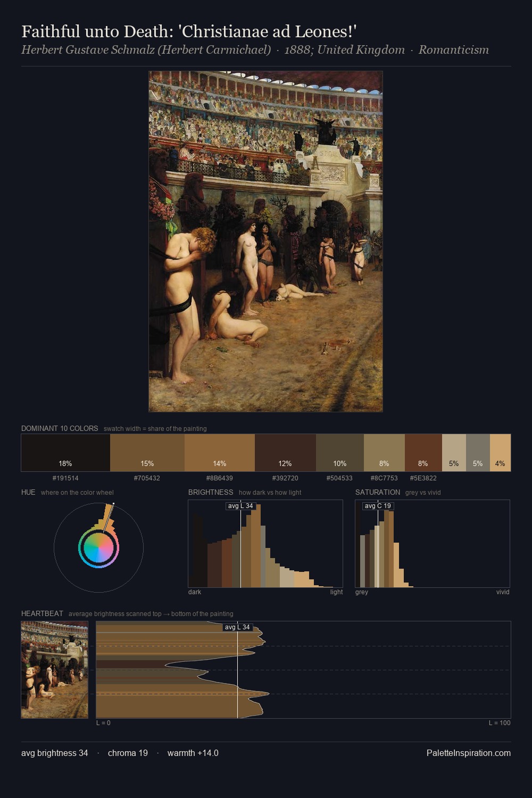
Task: Click the painting title heading
Action: tap(189, 31)
